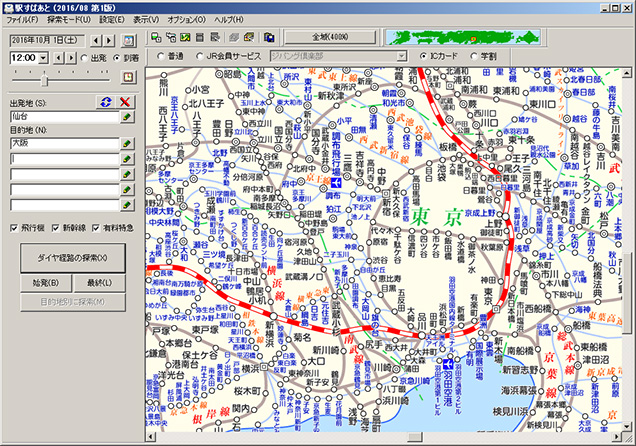The width and height of the screenshot is (636, 446).
Task: Open the 12:00 time dropdown
Action: point(43,58)
